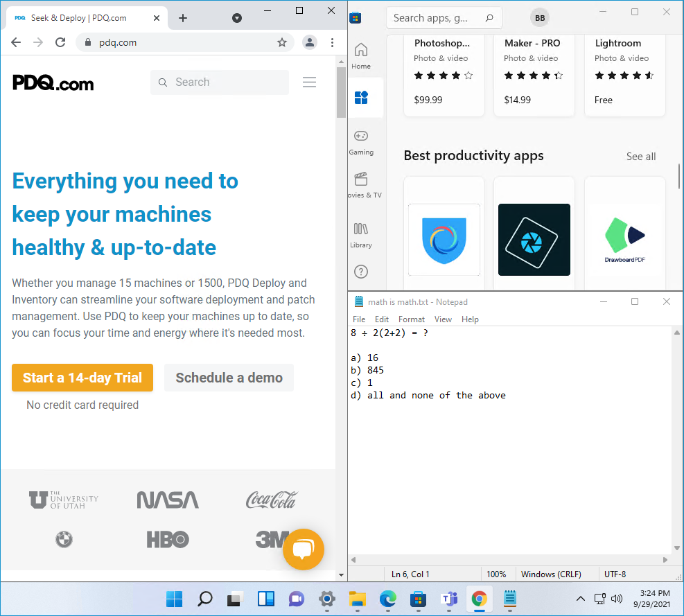Image resolution: width=684 pixels, height=616 pixels.
Task: Open Task View on taskbar
Action: [234, 599]
